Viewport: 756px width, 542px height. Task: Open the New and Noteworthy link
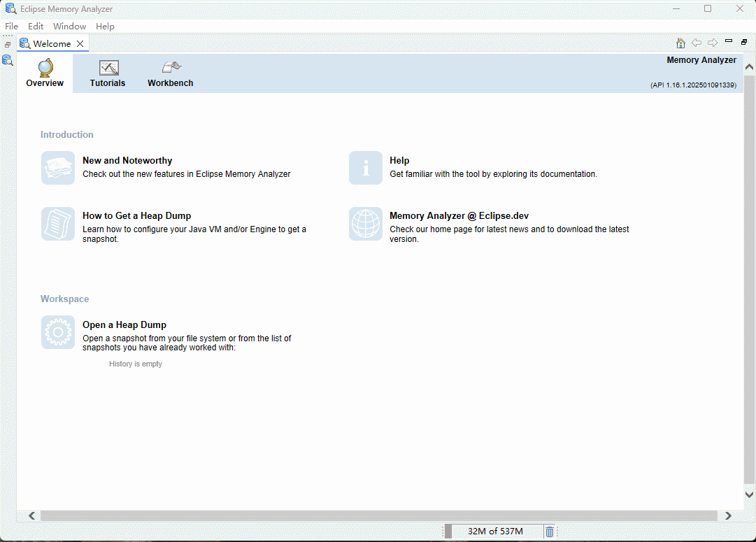(x=127, y=161)
